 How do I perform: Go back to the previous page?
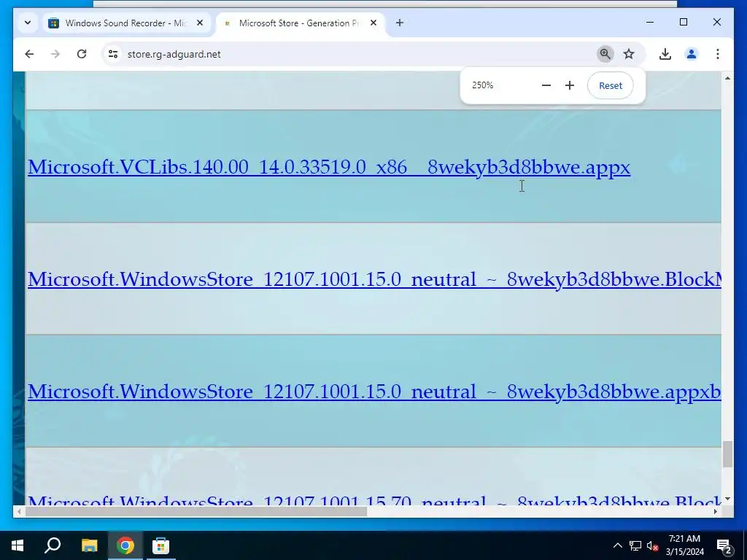pos(29,54)
